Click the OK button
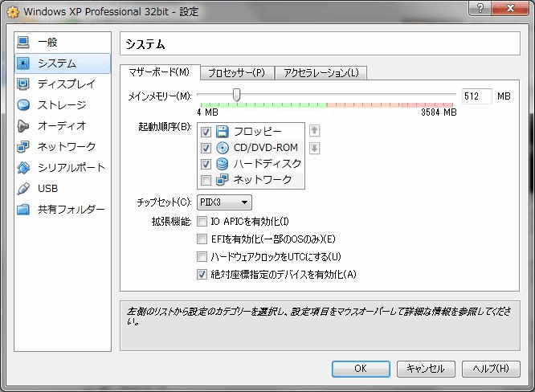The height and width of the screenshot is (392, 535). (x=361, y=369)
